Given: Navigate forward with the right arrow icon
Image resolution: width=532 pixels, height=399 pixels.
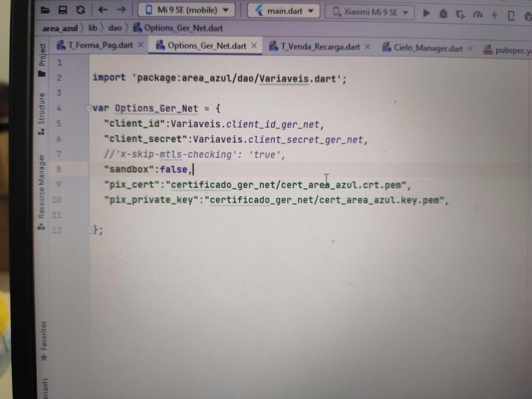Looking at the screenshot, I should pyautogui.click(x=121, y=10).
